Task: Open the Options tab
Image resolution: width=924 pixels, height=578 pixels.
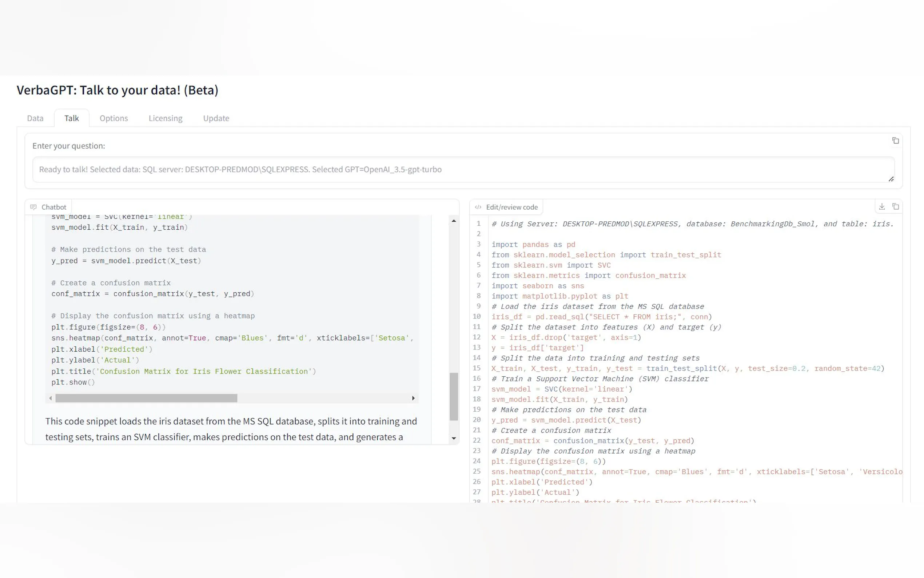Action: point(113,118)
